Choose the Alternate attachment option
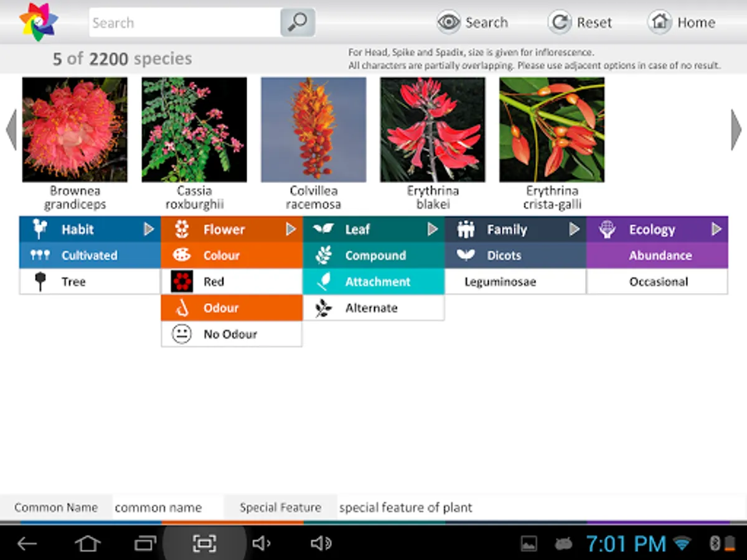The image size is (747, 560). 374,308
